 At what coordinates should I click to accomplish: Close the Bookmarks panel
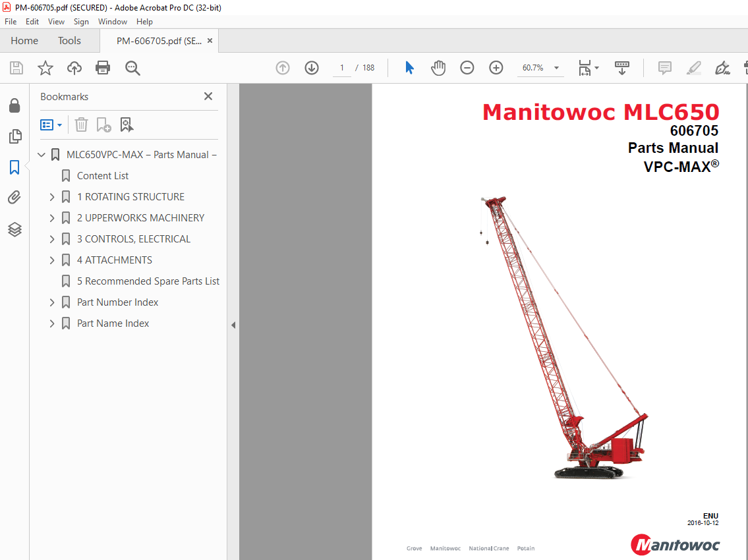point(208,96)
